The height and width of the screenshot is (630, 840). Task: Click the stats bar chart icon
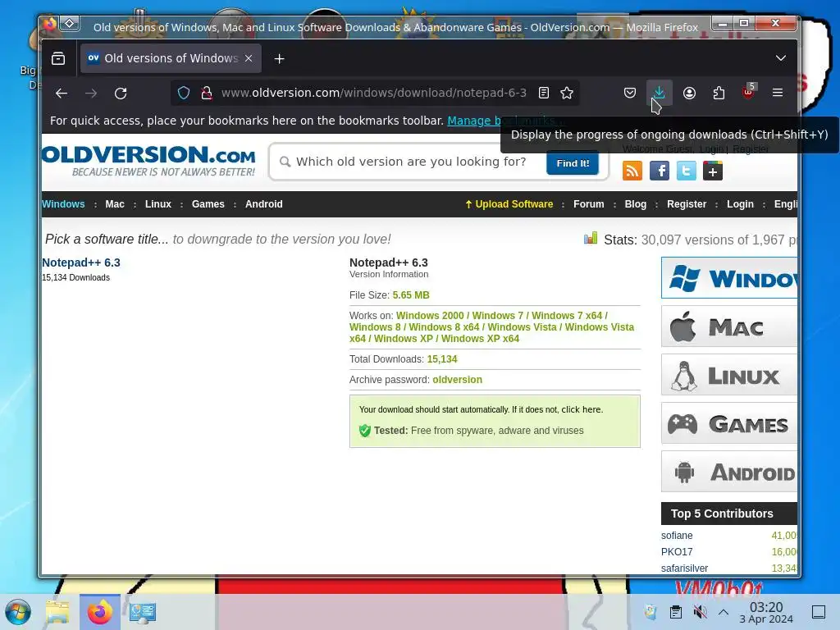click(x=591, y=239)
